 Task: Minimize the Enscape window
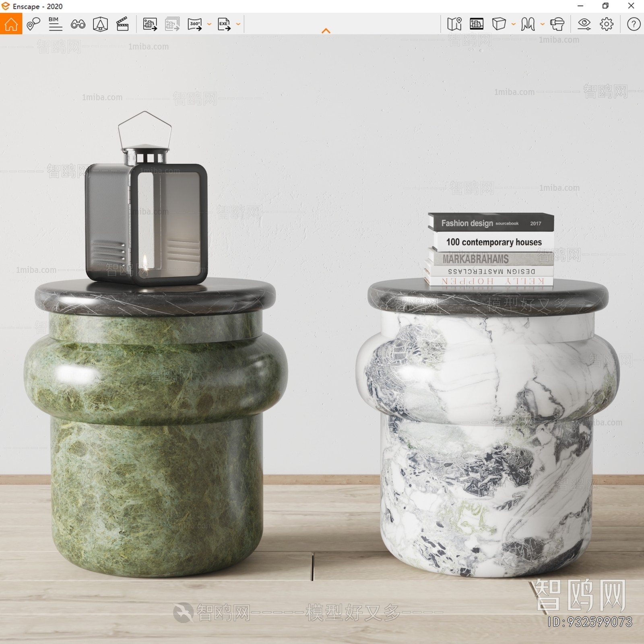580,6
